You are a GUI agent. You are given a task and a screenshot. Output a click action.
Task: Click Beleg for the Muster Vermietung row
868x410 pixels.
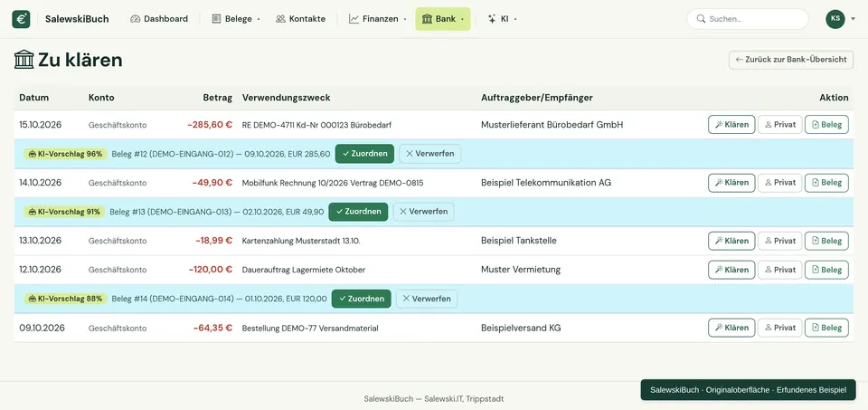pos(826,270)
